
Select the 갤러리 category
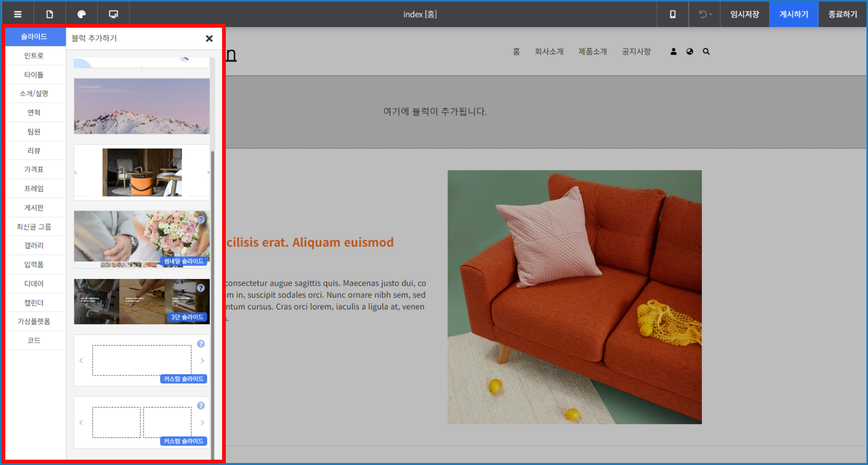pos(34,246)
